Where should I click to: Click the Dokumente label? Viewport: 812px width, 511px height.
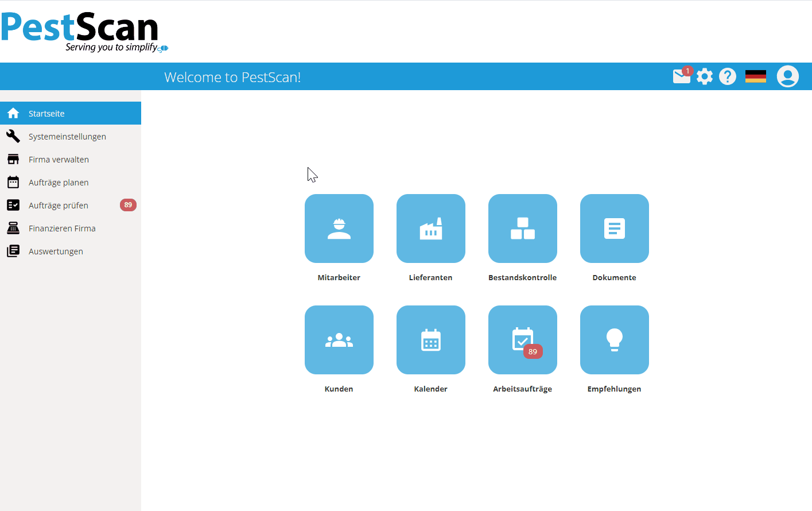tap(615, 277)
